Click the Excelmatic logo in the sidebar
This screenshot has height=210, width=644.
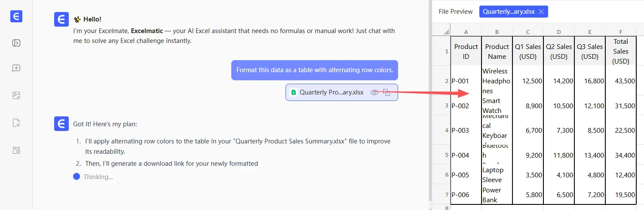(x=16, y=16)
